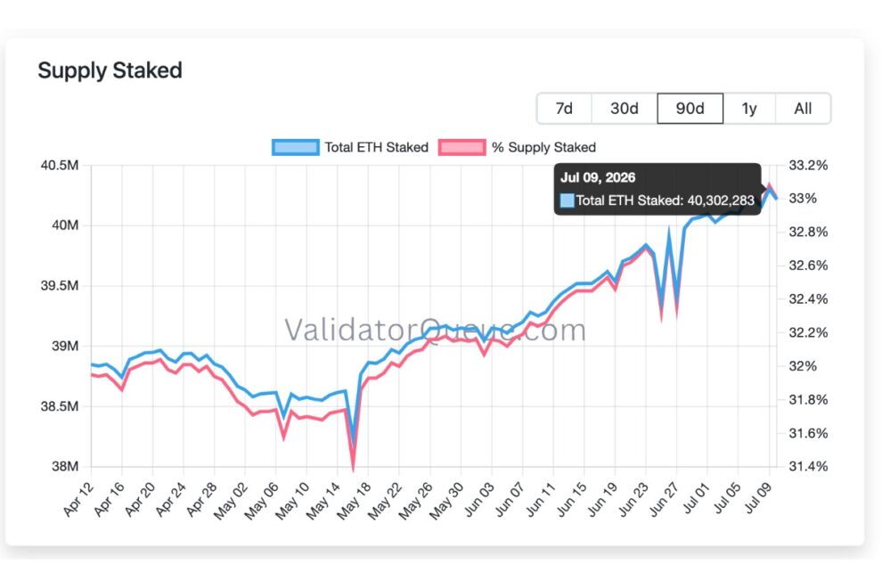Click the Jul 09 x-axis label
The image size is (882, 588).
758,497
